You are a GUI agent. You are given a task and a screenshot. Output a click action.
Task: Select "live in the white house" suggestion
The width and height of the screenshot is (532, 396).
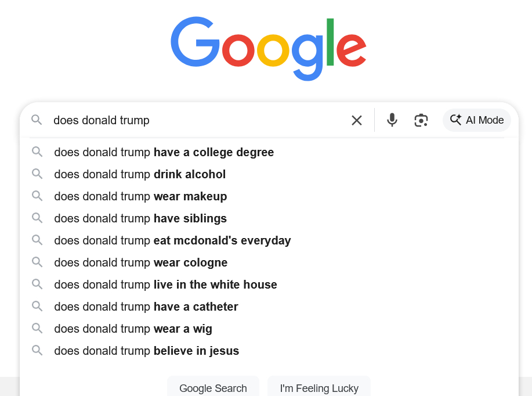click(x=165, y=285)
